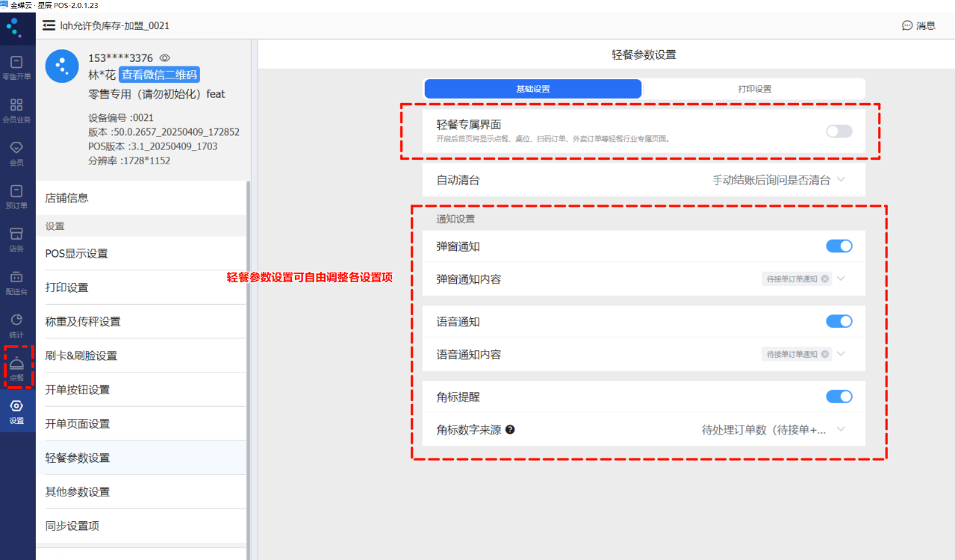Remove the 待接单订单通知 tag in 语音通知内容

(824, 355)
